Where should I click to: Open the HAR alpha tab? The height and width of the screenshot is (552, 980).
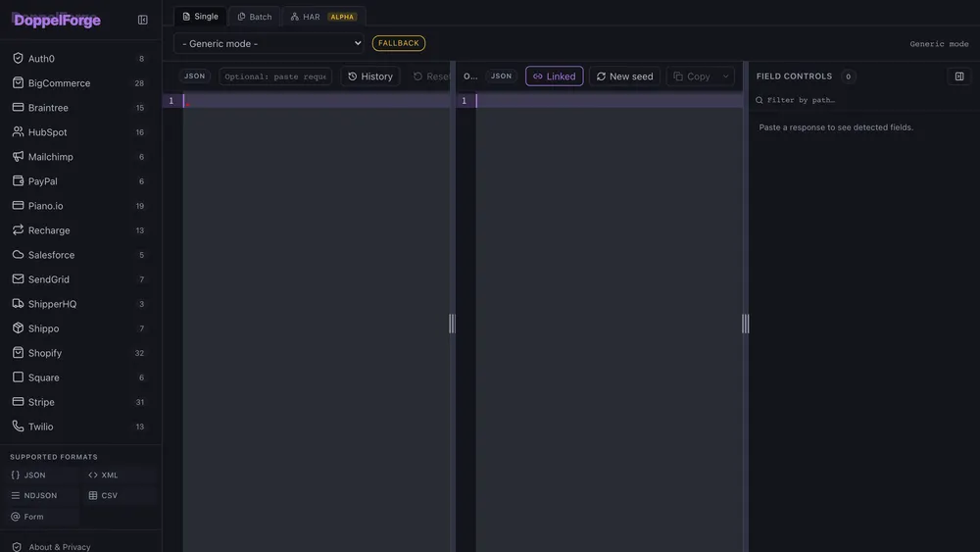pos(323,17)
